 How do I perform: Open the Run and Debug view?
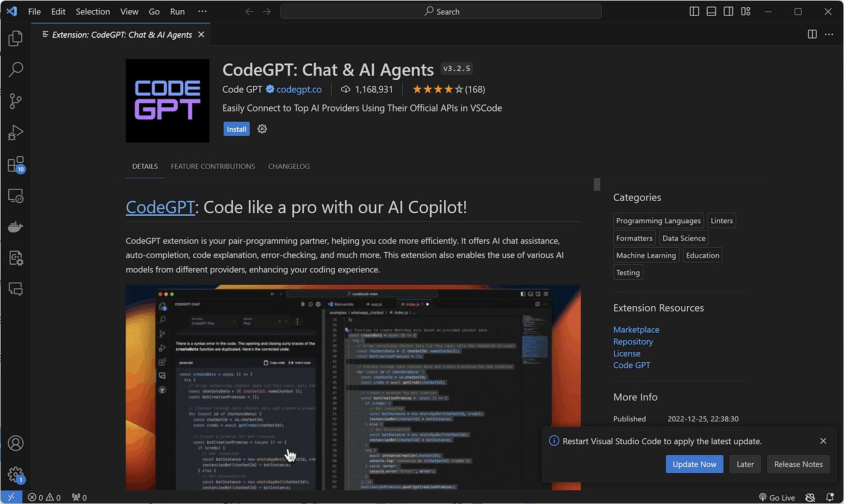point(15,133)
